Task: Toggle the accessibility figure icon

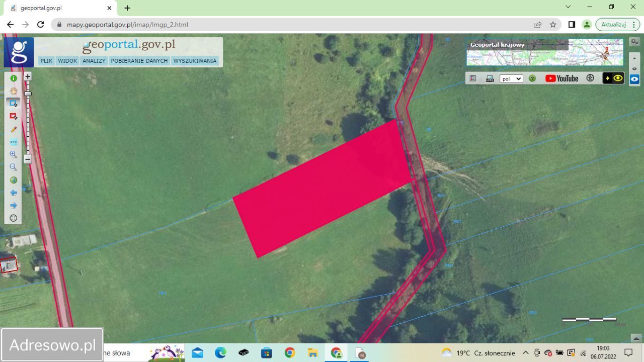Action: 590,78
